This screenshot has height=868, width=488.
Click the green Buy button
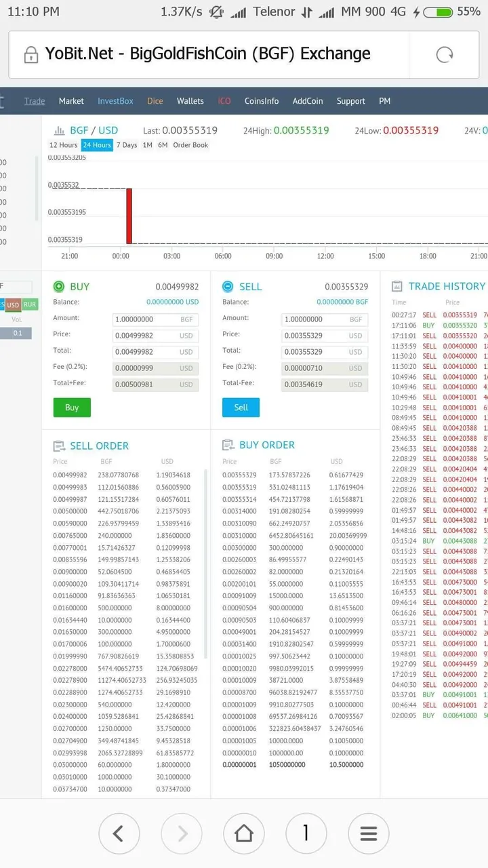coord(72,408)
